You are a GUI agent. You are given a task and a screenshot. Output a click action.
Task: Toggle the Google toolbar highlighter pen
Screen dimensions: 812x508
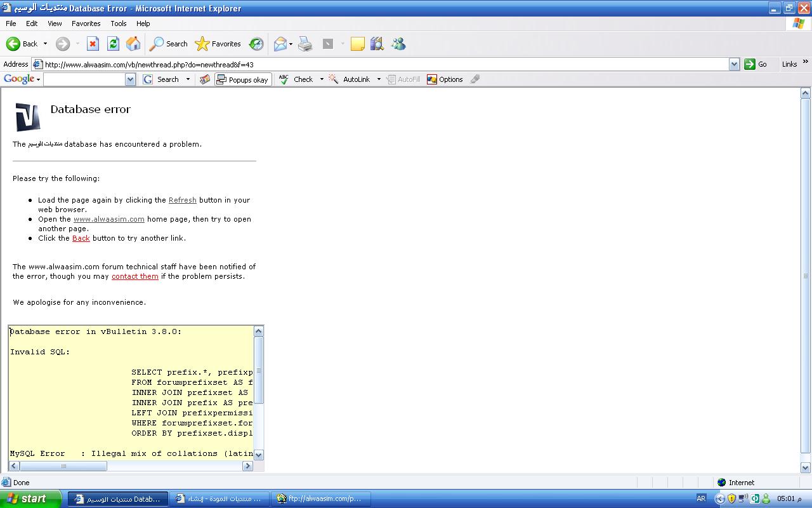pos(475,79)
